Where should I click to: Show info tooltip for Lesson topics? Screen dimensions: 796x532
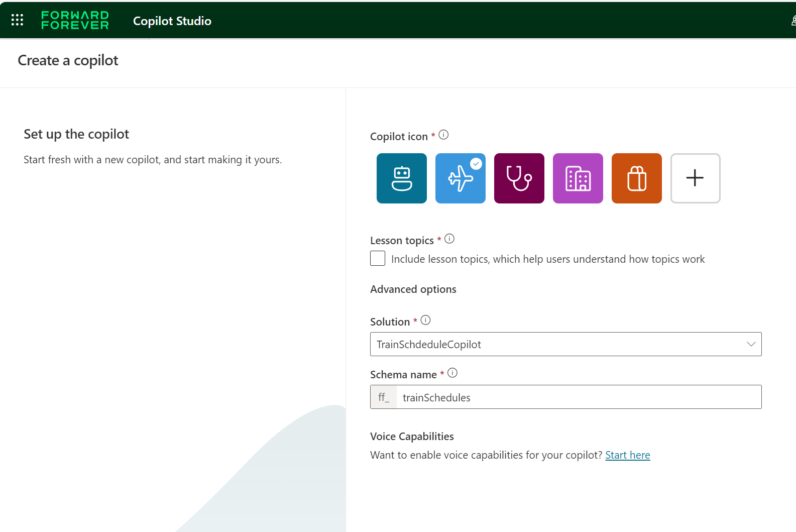tap(449, 239)
